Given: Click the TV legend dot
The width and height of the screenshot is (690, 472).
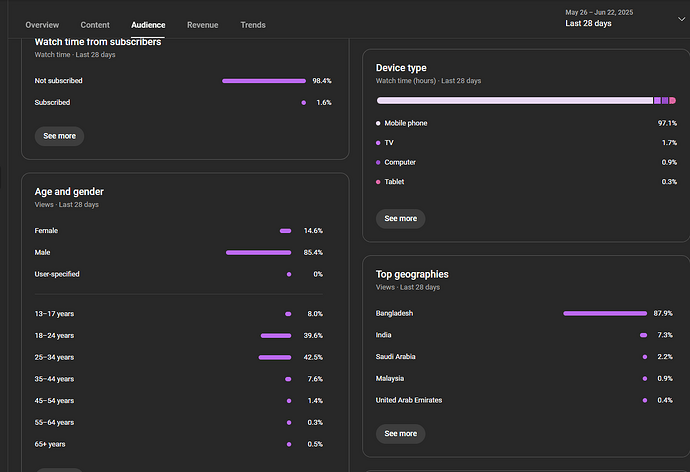Looking at the screenshot, I should [x=378, y=143].
